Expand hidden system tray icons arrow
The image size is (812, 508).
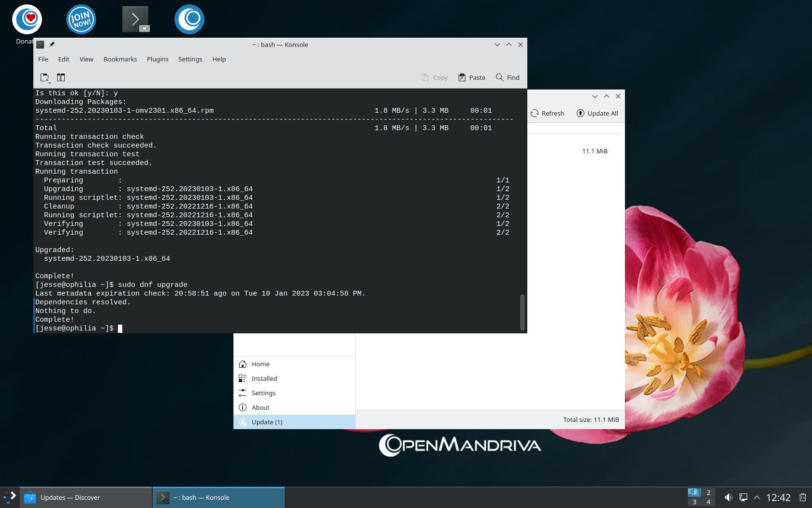(757, 497)
